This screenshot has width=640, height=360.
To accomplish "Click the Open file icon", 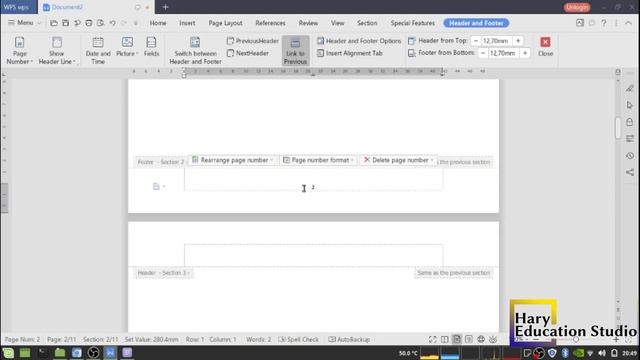I will click(x=53, y=23).
